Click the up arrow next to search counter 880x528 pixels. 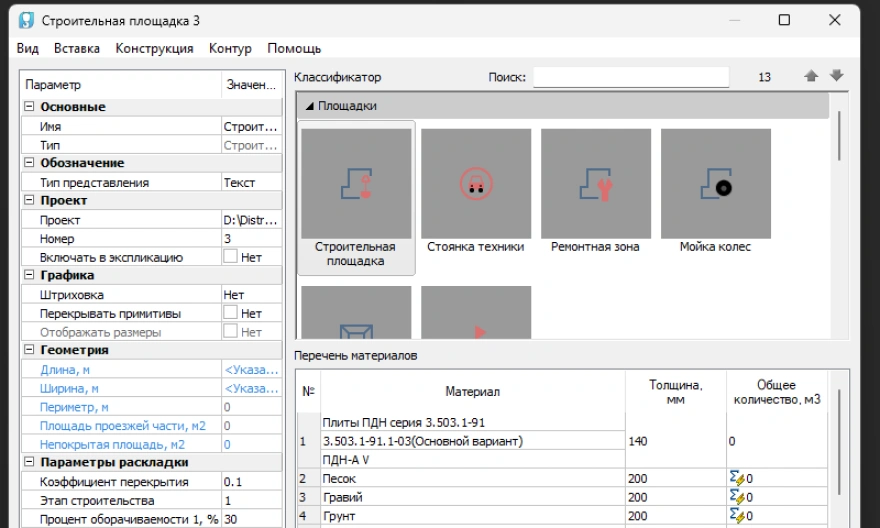812,77
